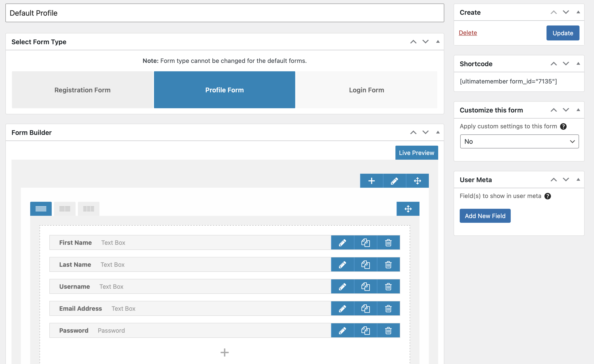Click the delete trash icon for Username
This screenshot has height=364, width=594.
pos(388,286)
